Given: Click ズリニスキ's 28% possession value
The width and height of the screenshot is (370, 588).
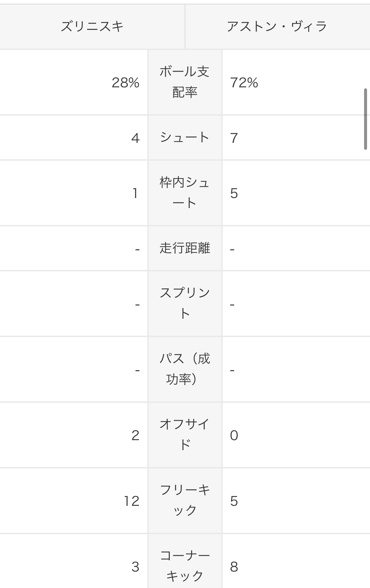Looking at the screenshot, I should [126, 82].
